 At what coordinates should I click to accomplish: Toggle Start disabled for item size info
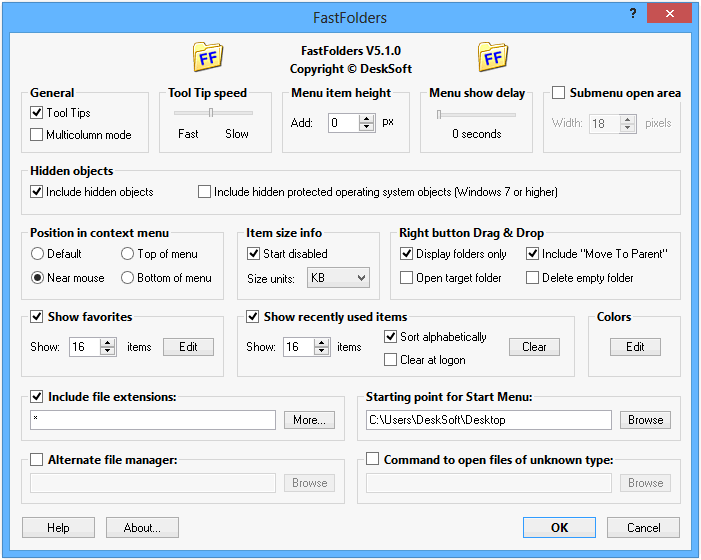point(253,254)
